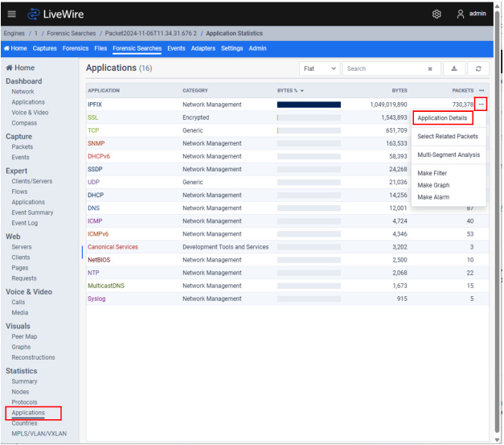Open Requests under Web

pos(24,278)
